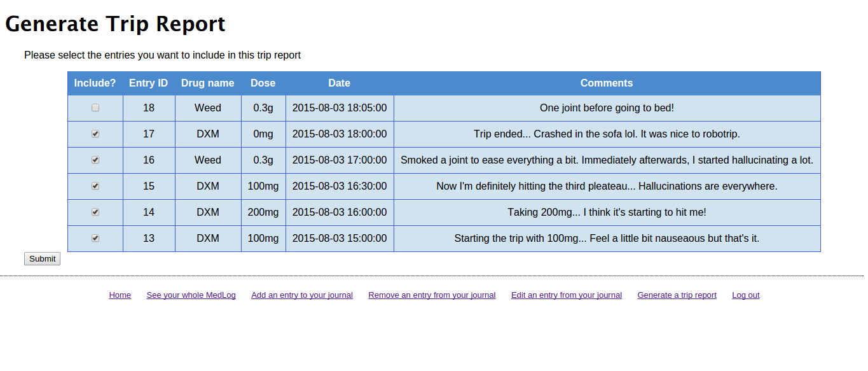Uncheck the include box for entry 17
868x371 pixels.
(95, 134)
